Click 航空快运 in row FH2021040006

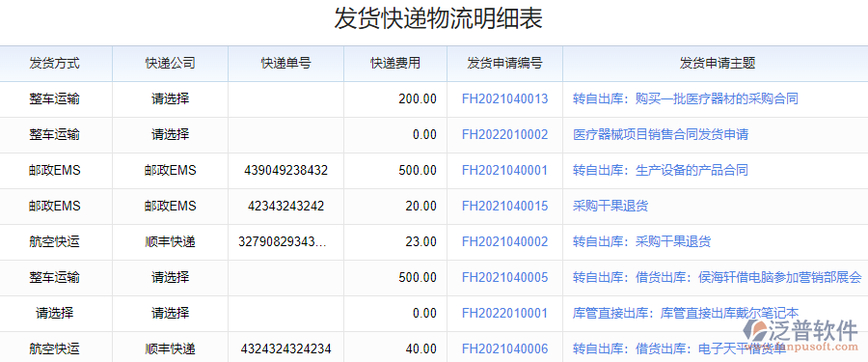54,348
